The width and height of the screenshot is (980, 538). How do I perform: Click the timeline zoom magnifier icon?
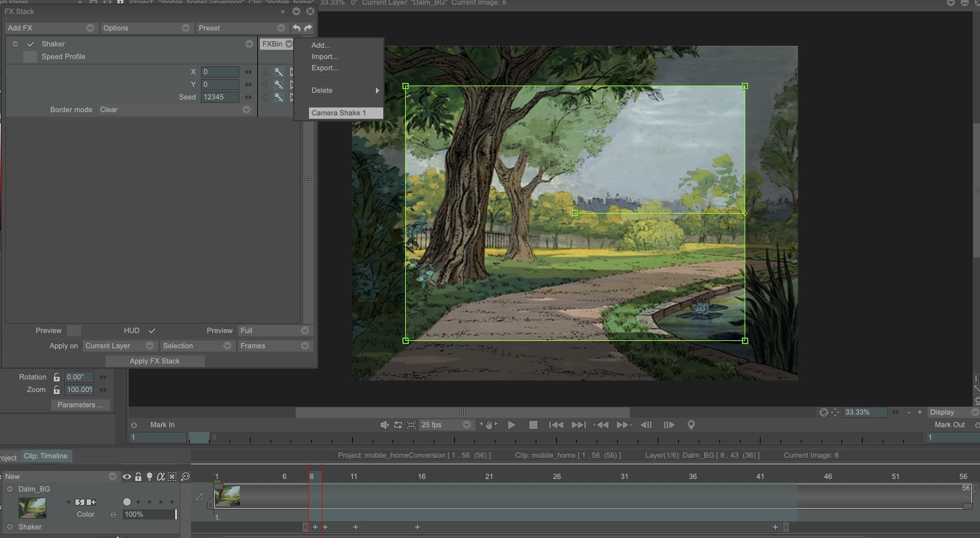185,476
